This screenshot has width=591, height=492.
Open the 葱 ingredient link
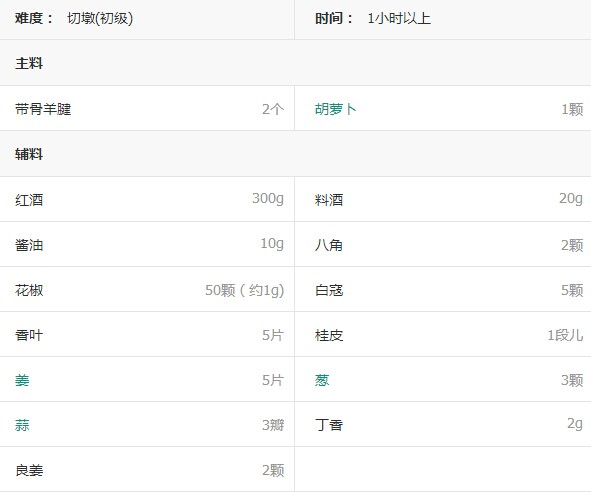322,380
